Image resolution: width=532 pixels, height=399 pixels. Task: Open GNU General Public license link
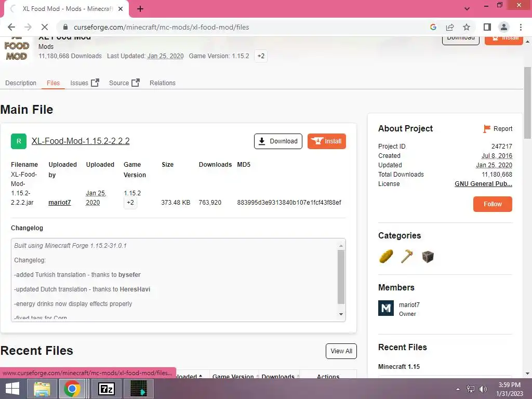tap(484, 183)
